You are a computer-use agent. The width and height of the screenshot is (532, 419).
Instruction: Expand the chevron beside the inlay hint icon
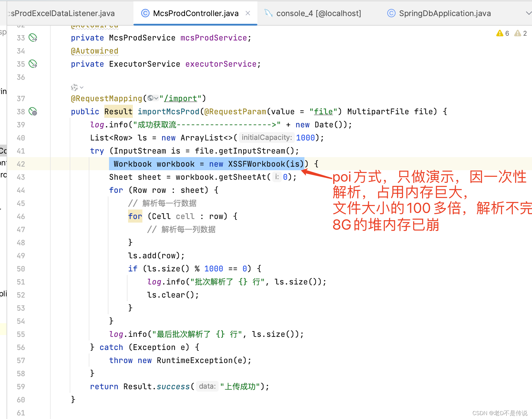(x=82, y=87)
